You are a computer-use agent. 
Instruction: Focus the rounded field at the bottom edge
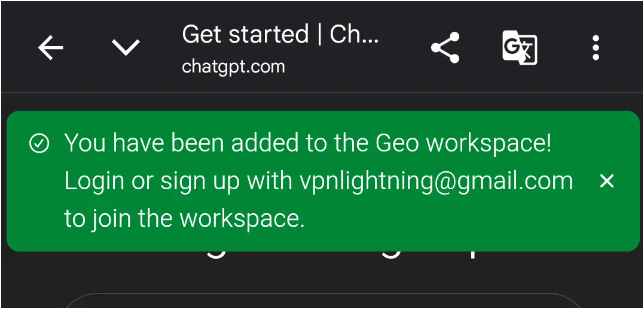point(322,301)
